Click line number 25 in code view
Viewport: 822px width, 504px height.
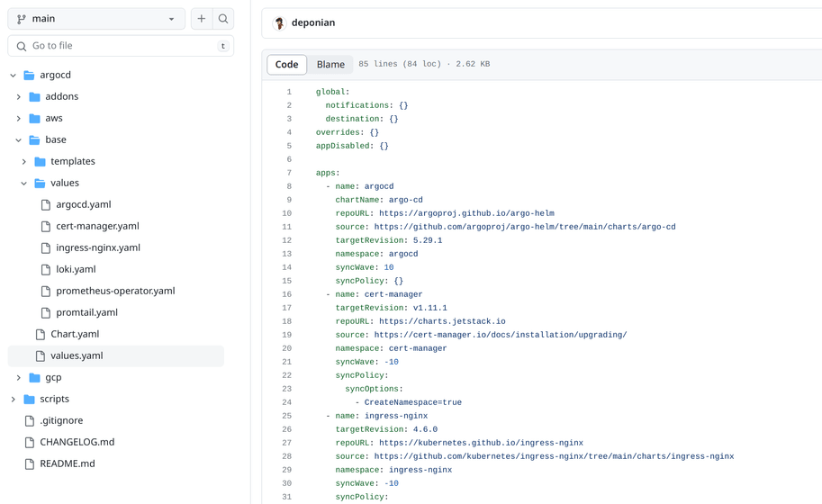pos(287,416)
